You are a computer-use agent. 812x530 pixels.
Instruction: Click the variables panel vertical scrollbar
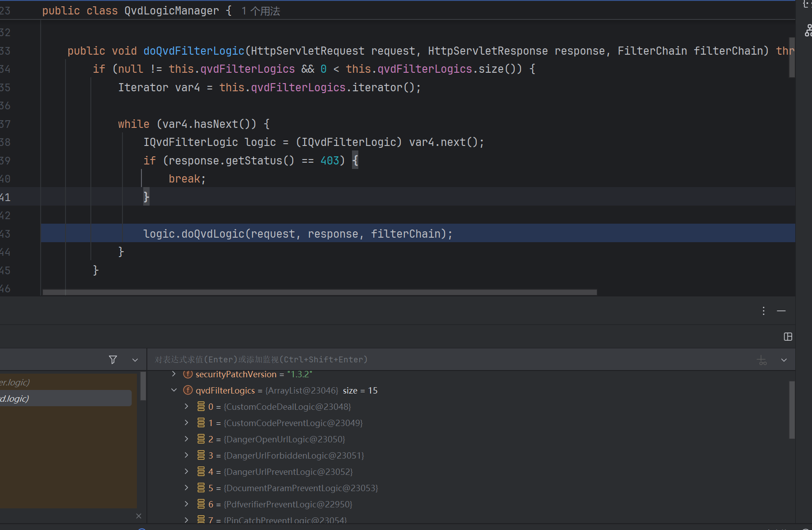792,409
